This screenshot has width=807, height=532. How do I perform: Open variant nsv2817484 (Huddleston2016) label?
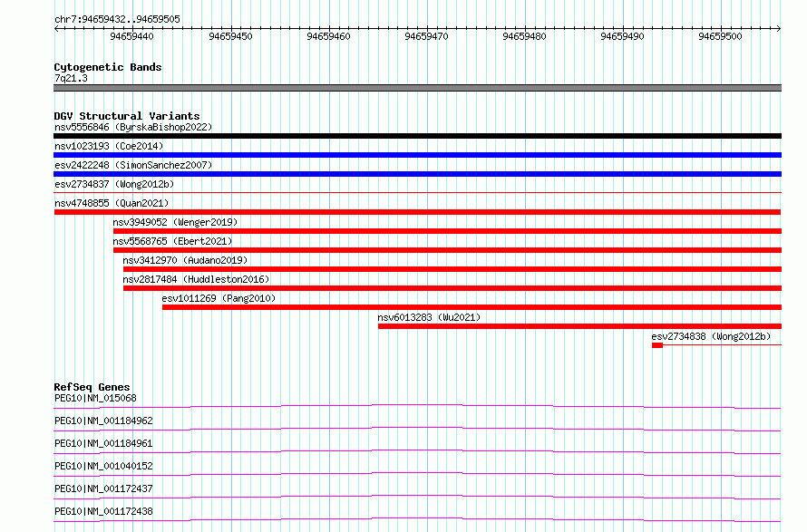[x=196, y=279]
